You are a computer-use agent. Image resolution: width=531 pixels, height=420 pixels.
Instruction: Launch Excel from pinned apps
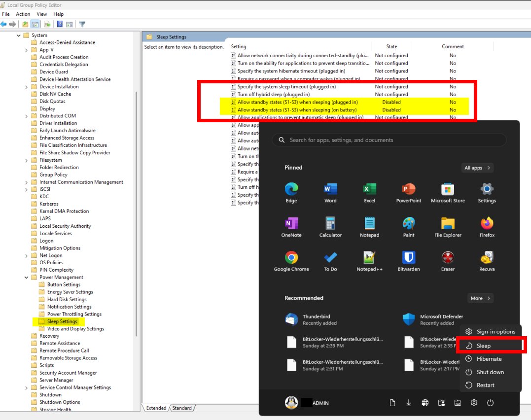pyautogui.click(x=369, y=193)
